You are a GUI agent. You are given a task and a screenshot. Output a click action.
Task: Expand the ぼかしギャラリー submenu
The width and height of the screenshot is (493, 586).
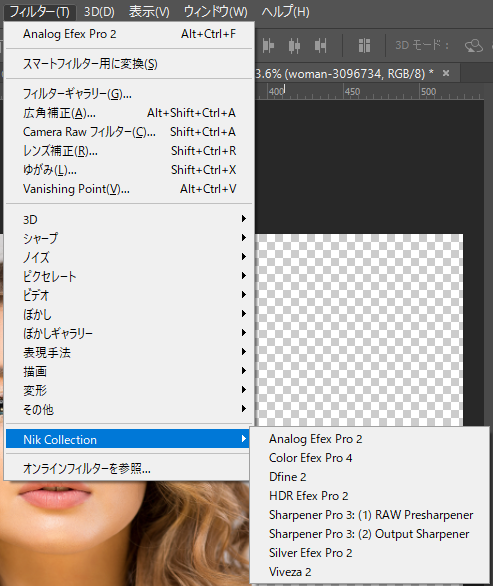point(129,333)
